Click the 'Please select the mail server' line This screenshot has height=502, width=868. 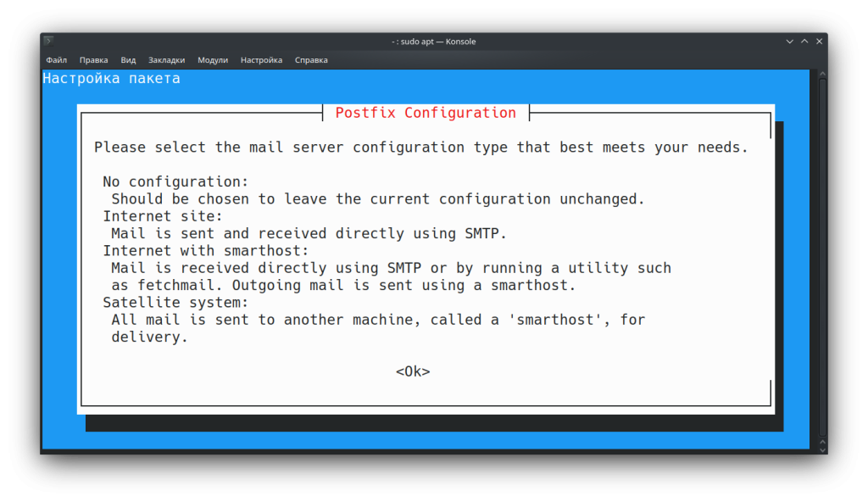[420, 148]
